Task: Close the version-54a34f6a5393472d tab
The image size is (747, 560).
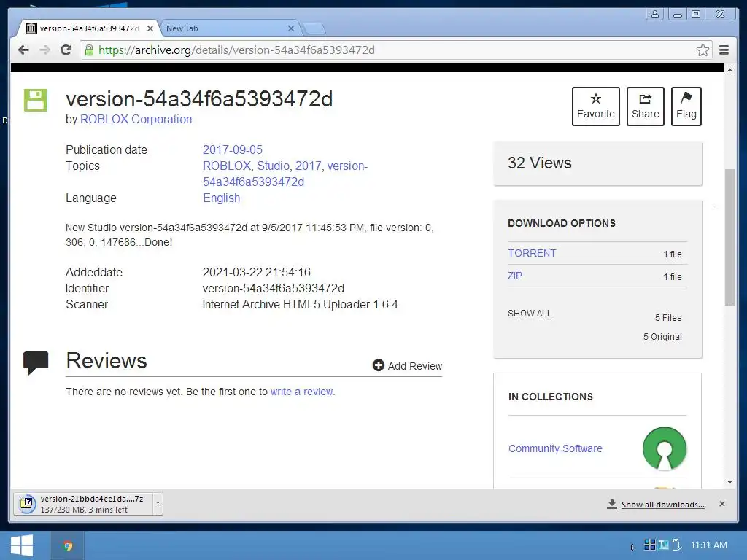Action: point(150,28)
